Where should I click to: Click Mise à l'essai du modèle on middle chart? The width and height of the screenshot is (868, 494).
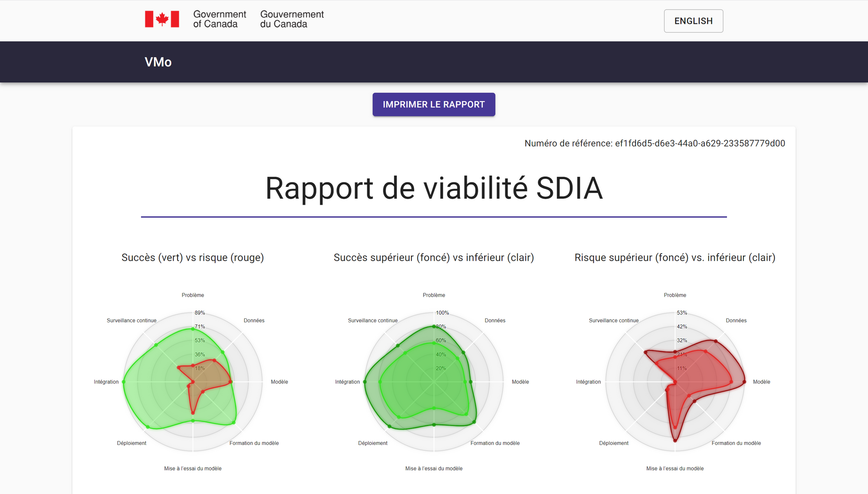coord(434,468)
